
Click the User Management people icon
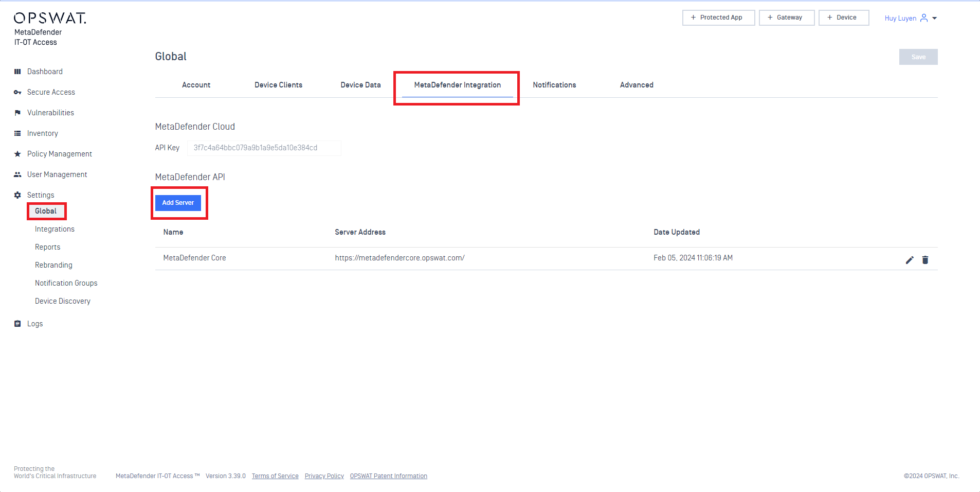[x=17, y=174]
